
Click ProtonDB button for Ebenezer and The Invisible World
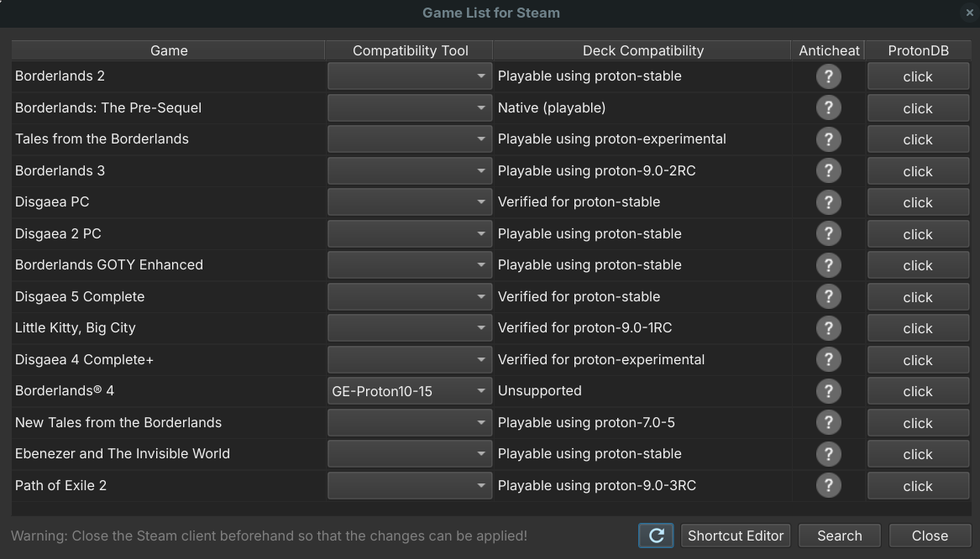(x=917, y=454)
